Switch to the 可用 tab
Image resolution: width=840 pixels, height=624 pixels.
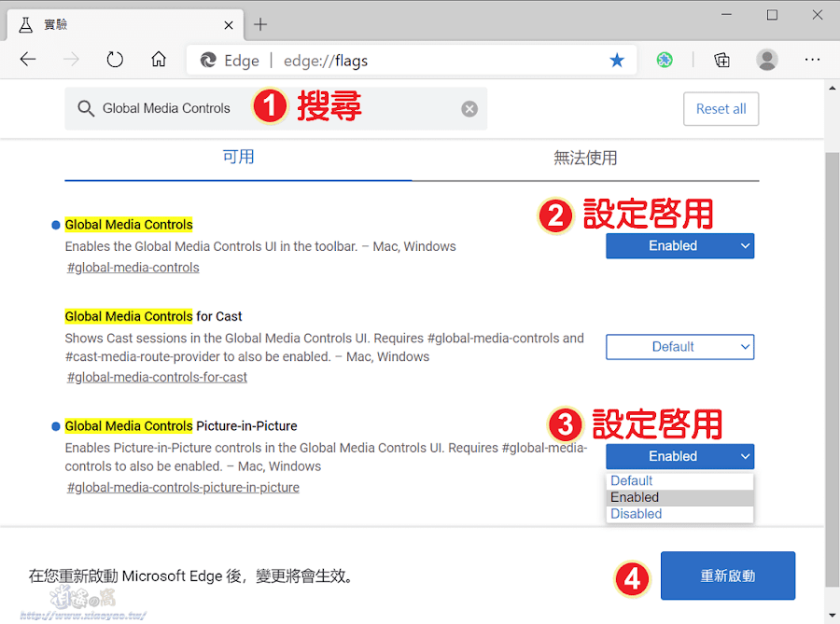pos(238,158)
